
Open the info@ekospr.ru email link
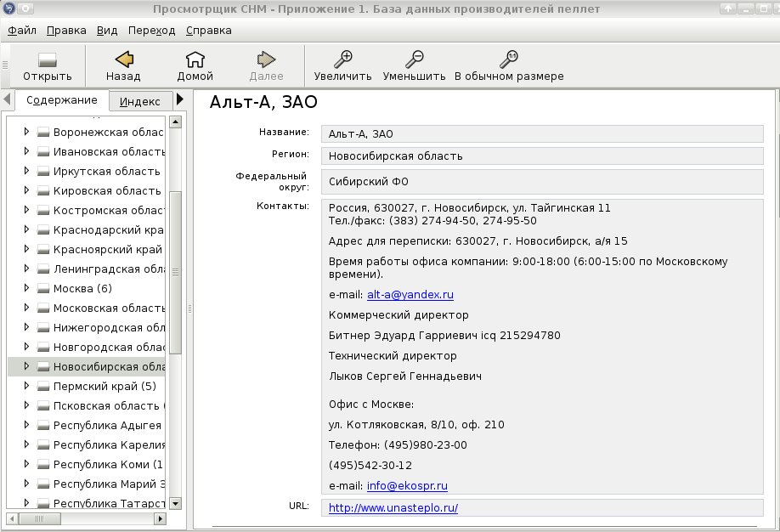click(x=407, y=486)
